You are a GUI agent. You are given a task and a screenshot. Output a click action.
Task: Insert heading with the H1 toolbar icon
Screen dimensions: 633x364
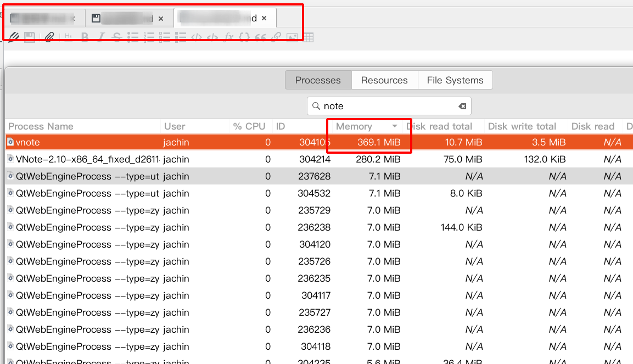tap(68, 37)
